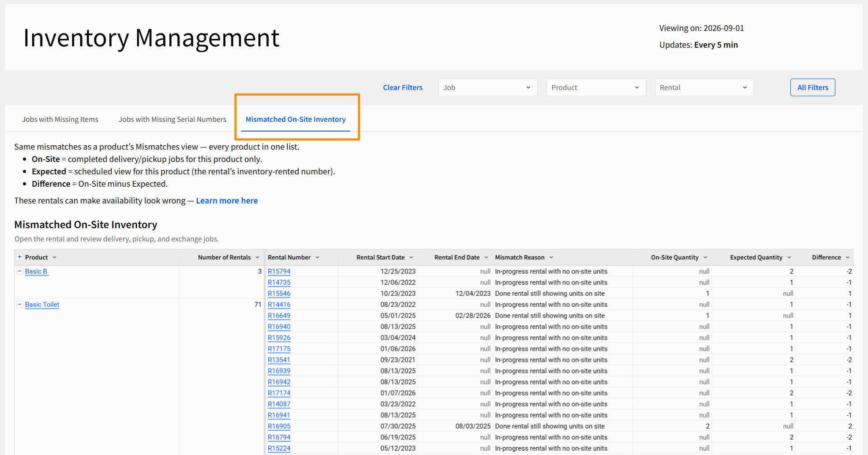Click end date 12/04/2023 cell

click(455, 293)
